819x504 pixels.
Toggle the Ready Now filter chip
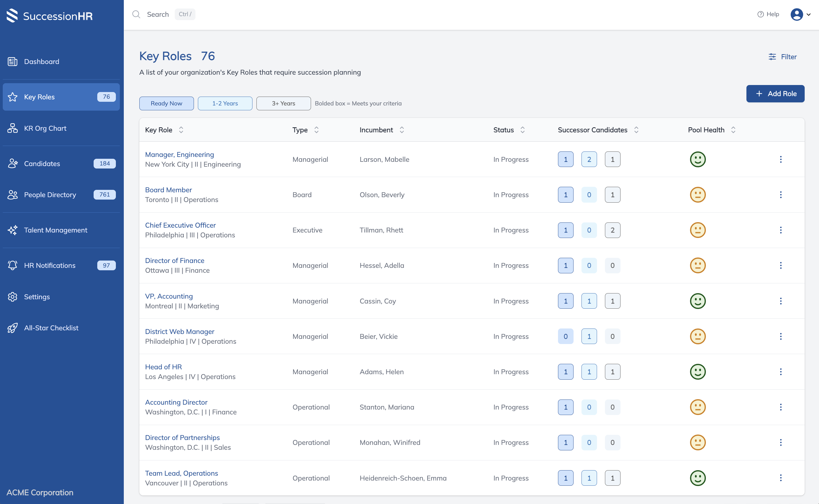[166, 103]
